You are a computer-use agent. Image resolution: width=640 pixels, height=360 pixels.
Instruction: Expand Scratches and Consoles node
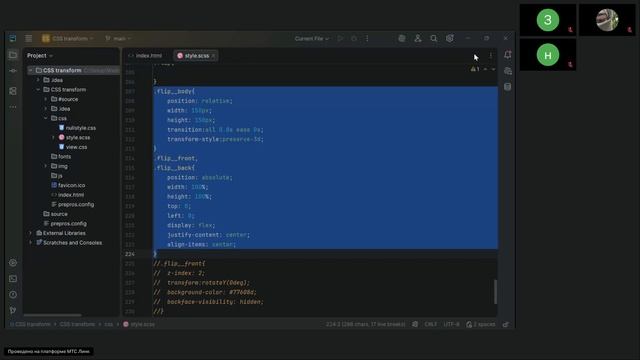[x=31, y=242]
